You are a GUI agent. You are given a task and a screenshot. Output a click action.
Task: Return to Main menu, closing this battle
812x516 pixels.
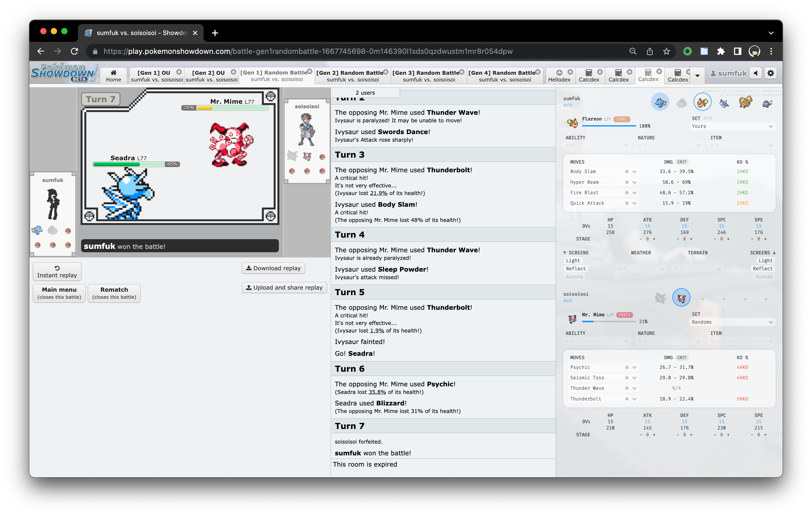pyautogui.click(x=59, y=293)
